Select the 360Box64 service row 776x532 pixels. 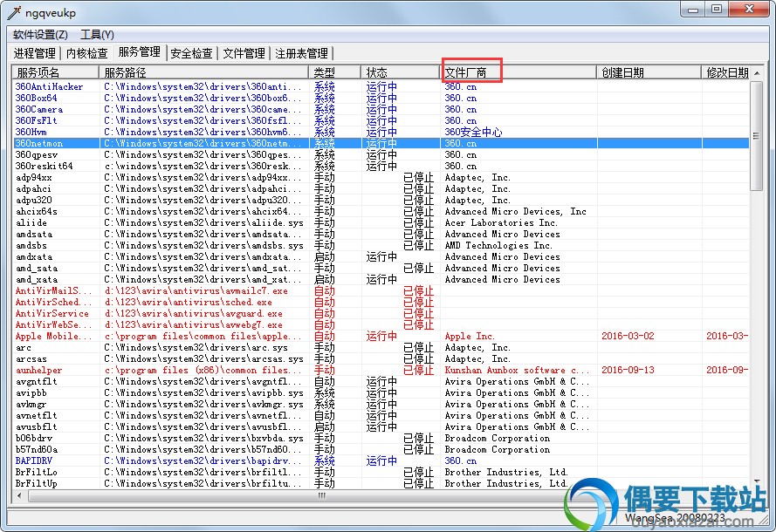pyautogui.click(x=381, y=98)
